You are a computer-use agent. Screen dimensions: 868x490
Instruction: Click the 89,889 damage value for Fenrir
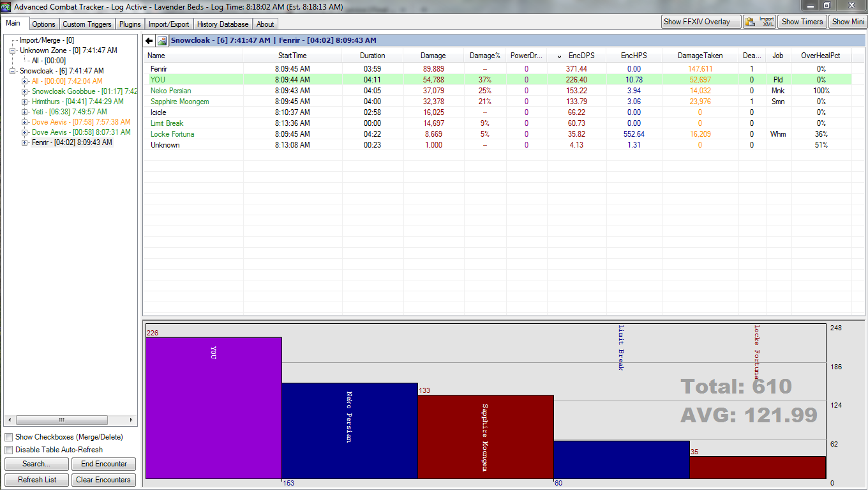pyautogui.click(x=433, y=69)
